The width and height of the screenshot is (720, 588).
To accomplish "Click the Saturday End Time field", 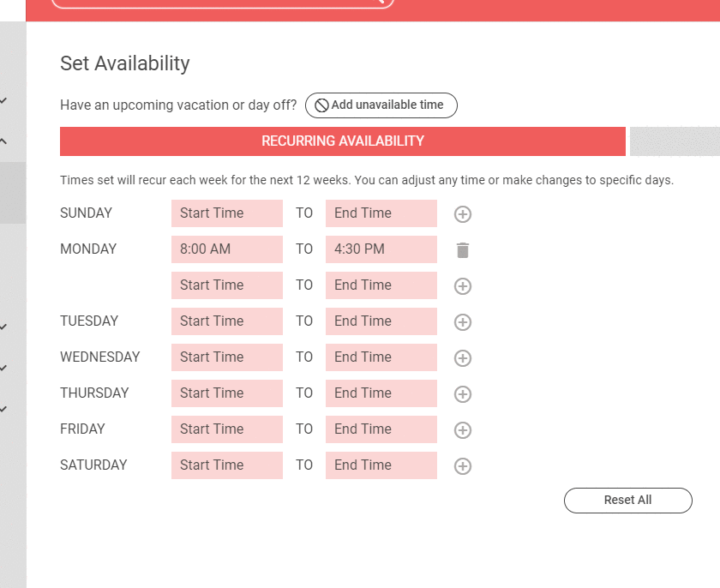I will (381, 465).
